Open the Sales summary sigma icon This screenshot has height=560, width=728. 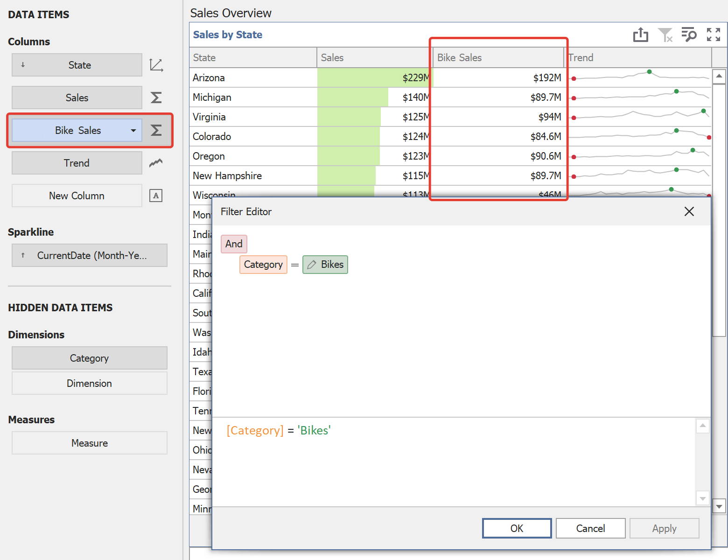pos(156,98)
